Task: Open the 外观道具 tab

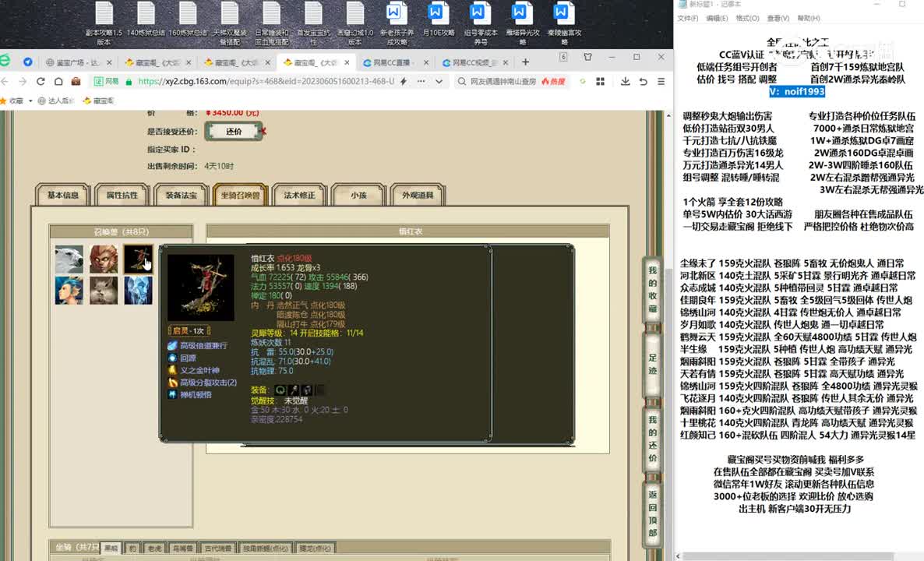Action: (x=418, y=195)
